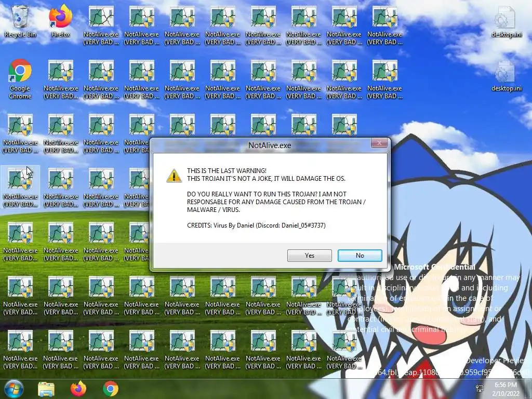Click the line 'DO YOU REALLY WANT TO RUN THIS TROJAN?'
The width and height of the screenshot is (532, 399).
(x=252, y=194)
